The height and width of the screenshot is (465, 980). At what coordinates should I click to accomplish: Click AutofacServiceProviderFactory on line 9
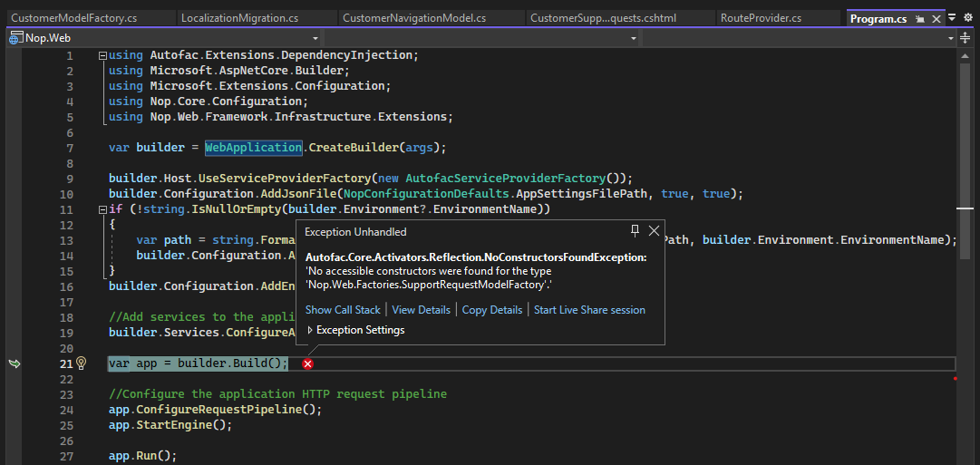coord(506,179)
